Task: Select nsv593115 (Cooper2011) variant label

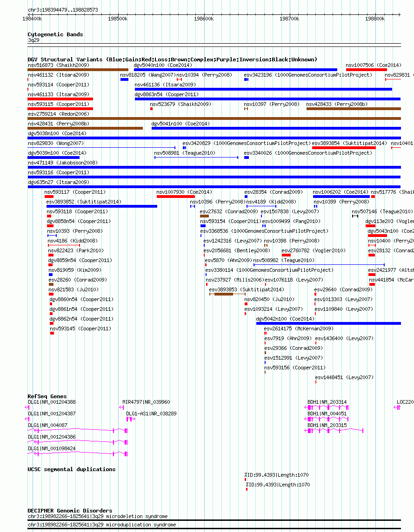Action: click(x=59, y=104)
